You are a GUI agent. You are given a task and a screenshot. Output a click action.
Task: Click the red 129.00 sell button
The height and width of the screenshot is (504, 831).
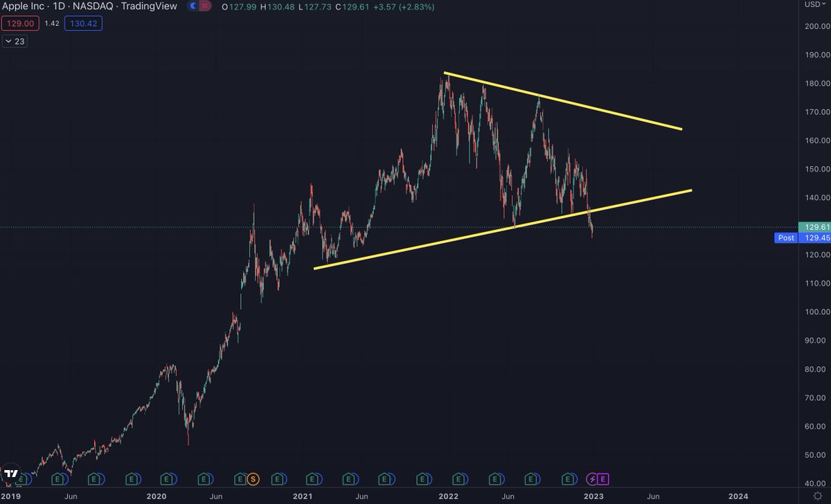coord(19,24)
